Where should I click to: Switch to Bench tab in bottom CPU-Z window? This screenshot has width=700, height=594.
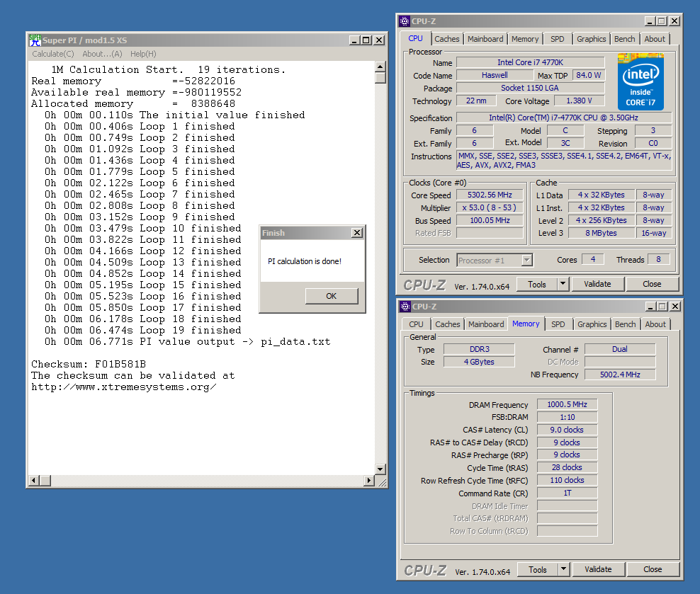[x=626, y=325]
